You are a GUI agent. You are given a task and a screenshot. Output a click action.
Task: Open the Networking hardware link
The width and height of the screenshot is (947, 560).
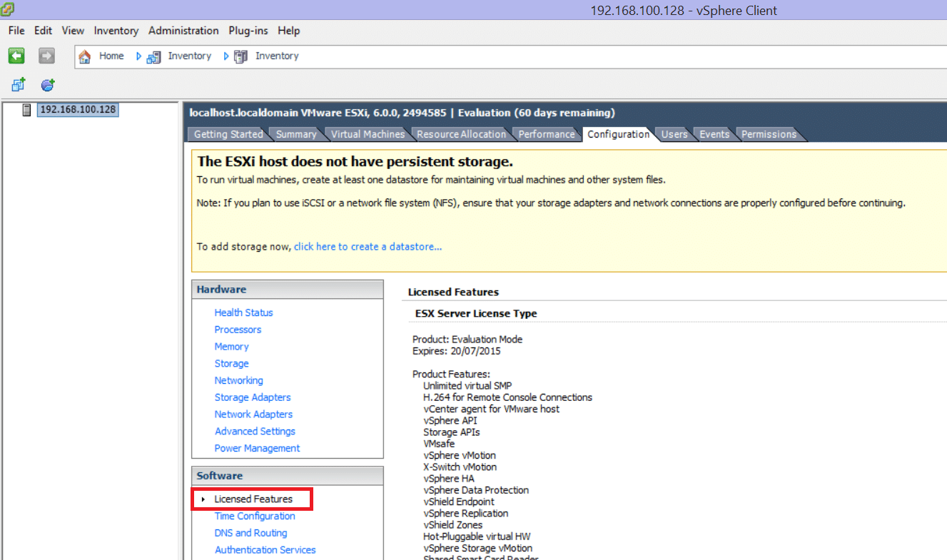click(238, 381)
